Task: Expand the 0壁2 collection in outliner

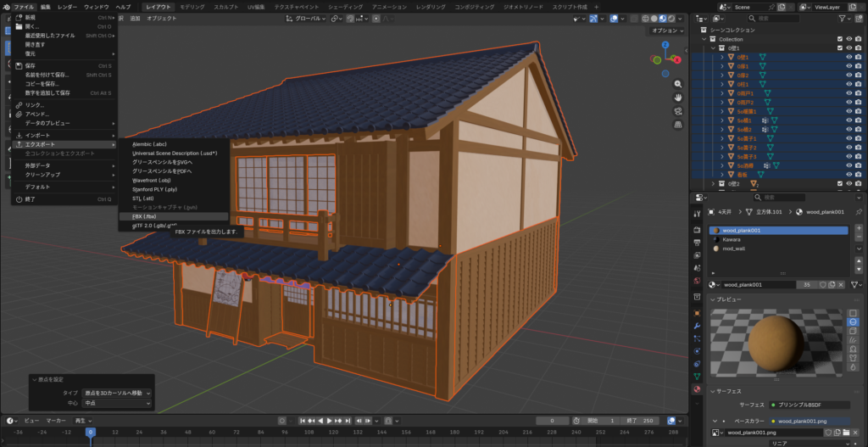Action: coord(712,183)
